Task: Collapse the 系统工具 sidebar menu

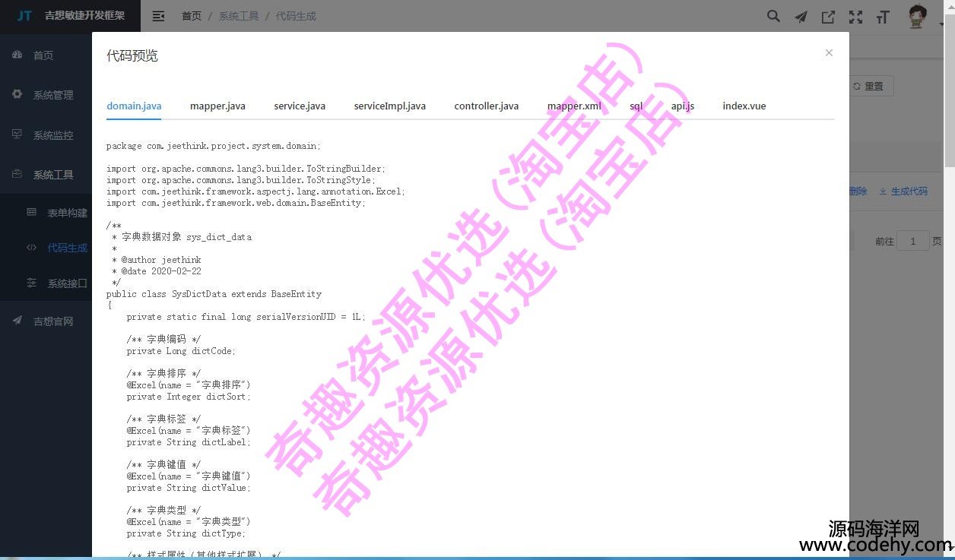Action: pyautogui.click(x=52, y=175)
